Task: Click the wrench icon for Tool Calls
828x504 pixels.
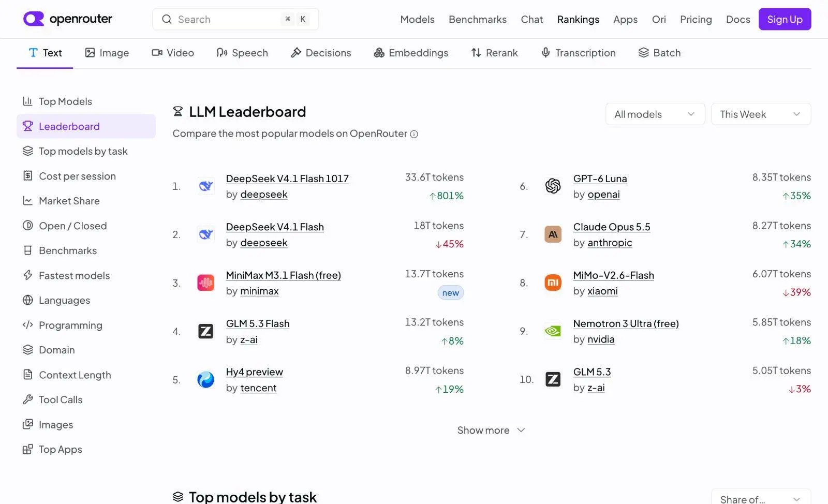Action: pos(28,399)
